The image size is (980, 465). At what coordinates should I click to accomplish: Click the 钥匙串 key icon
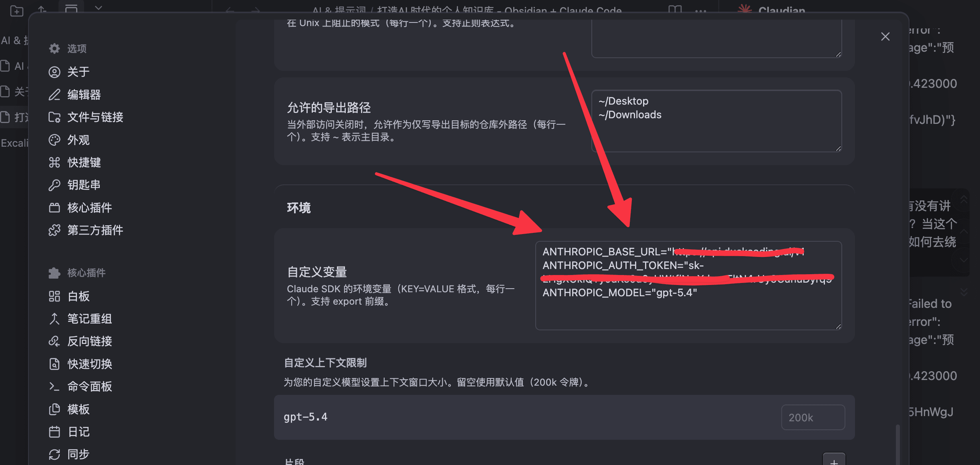pyautogui.click(x=54, y=185)
